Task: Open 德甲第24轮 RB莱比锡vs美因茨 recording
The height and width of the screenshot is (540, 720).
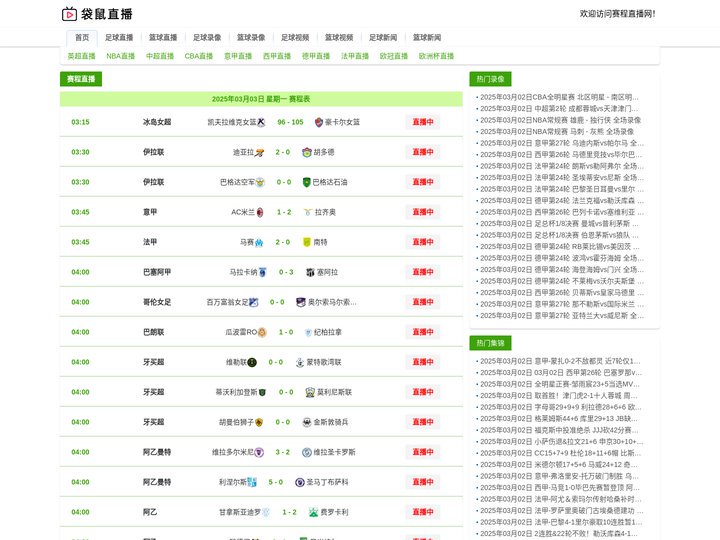Action: pyautogui.click(x=559, y=247)
